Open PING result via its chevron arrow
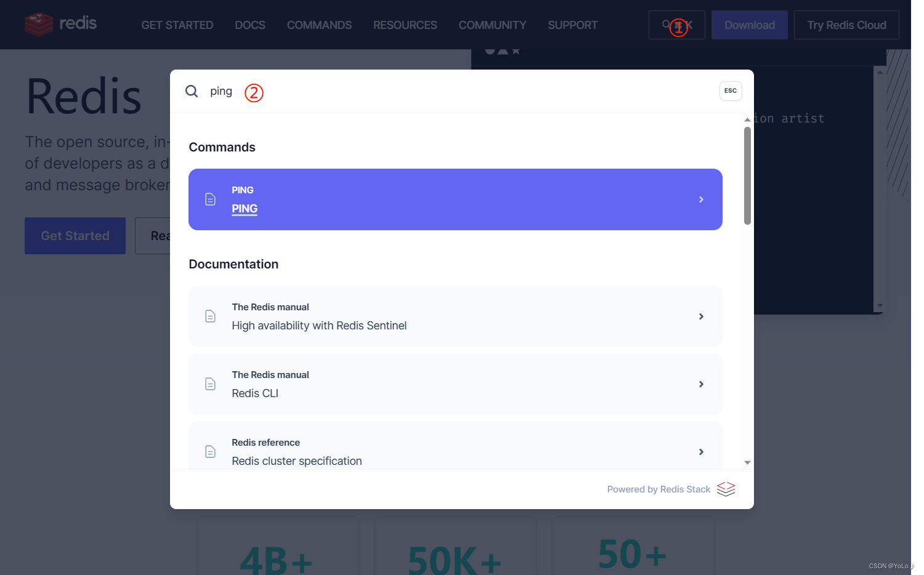The height and width of the screenshot is (575, 924). pos(701,199)
